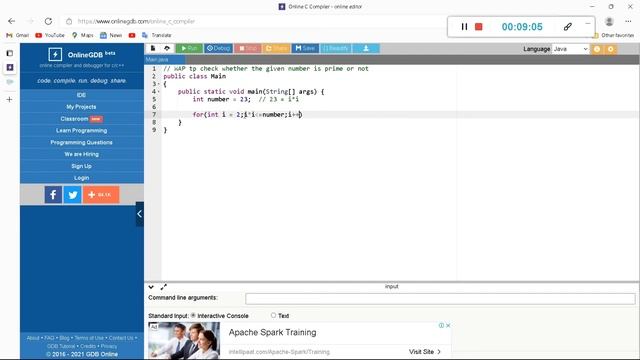Open the Translate bookmark

click(157, 36)
